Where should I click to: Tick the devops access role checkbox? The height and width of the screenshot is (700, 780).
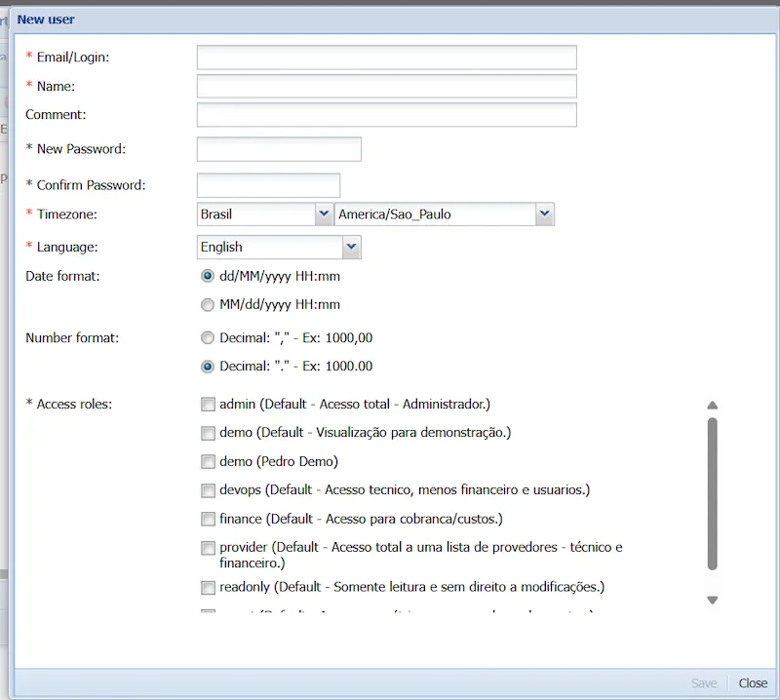pos(208,490)
